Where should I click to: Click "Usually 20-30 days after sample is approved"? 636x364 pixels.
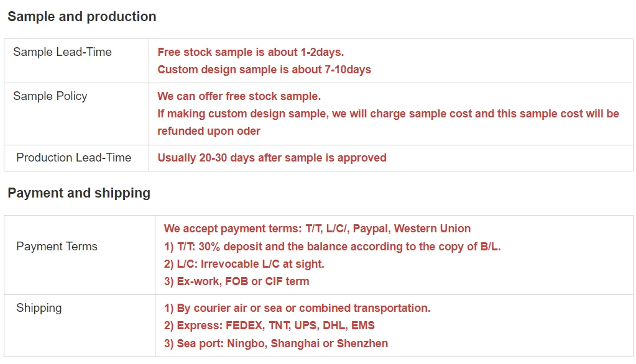click(x=272, y=158)
